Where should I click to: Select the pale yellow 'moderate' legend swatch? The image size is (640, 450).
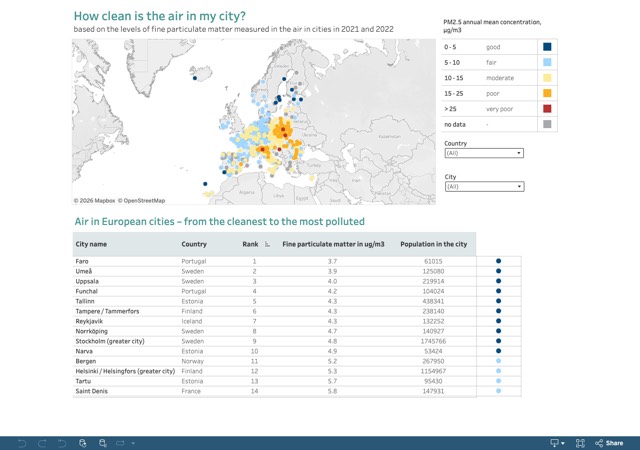point(547,78)
